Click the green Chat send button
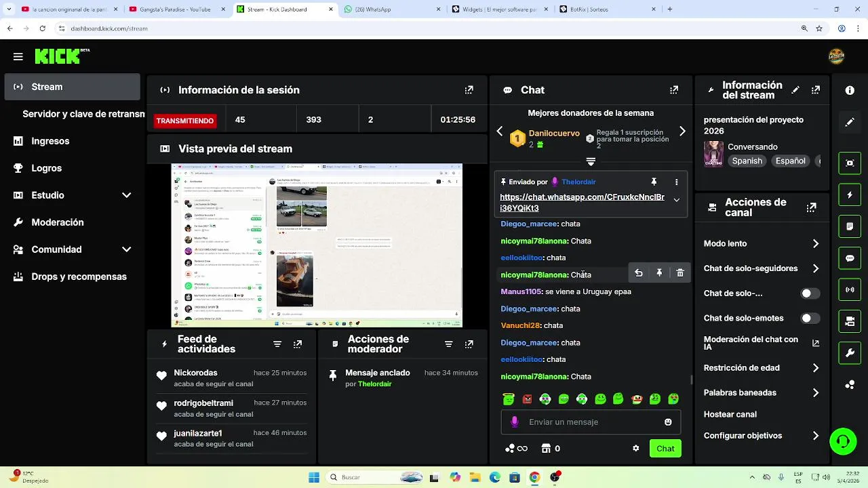868x488 pixels. pos(665,449)
